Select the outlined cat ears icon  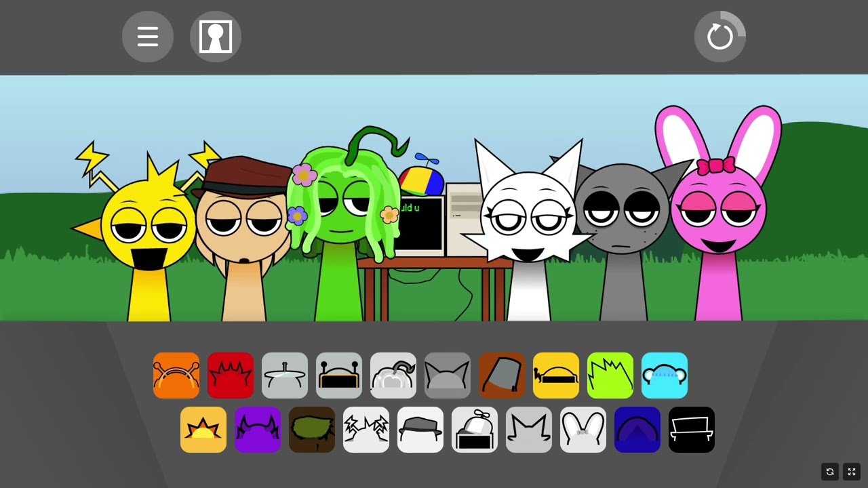click(x=529, y=430)
